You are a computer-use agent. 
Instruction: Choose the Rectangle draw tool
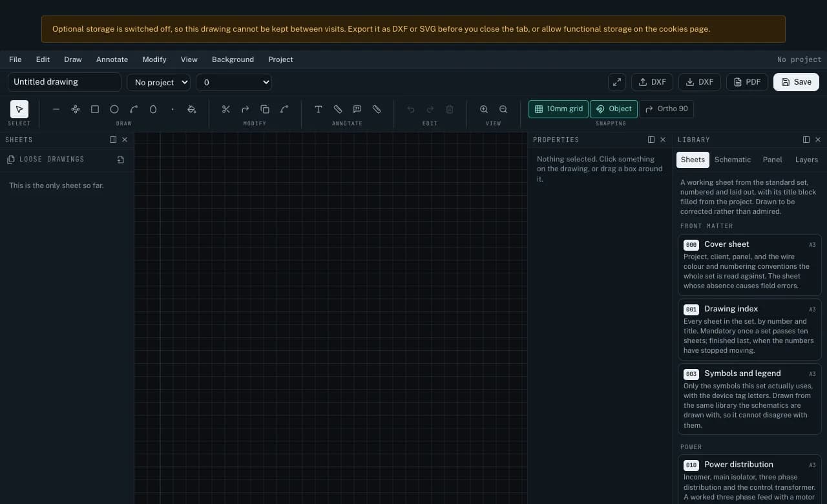click(x=95, y=109)
